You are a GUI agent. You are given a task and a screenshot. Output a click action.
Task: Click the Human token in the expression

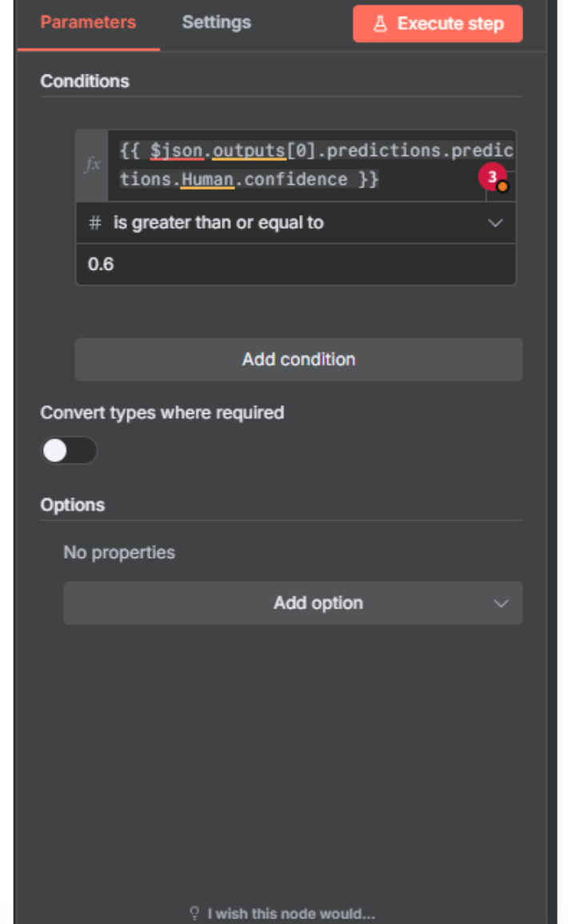(x=207, y=179)
